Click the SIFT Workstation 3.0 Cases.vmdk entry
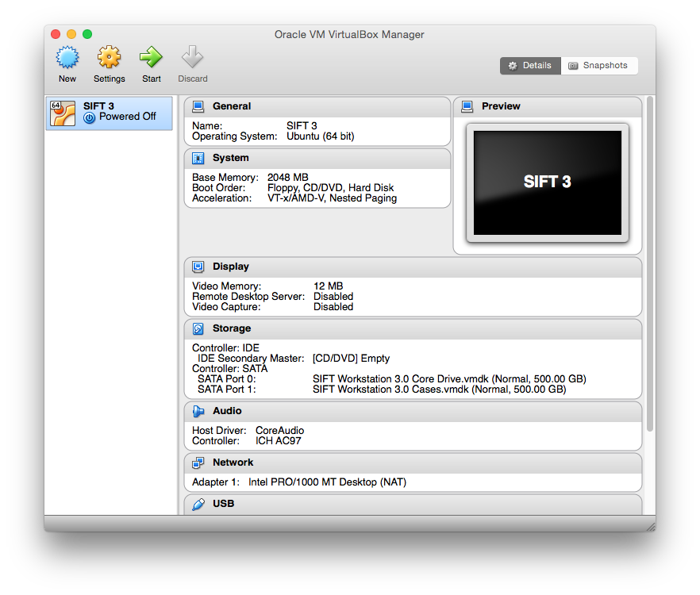Image resolution: width=700 pixels, height=595 pixels. 440,390
